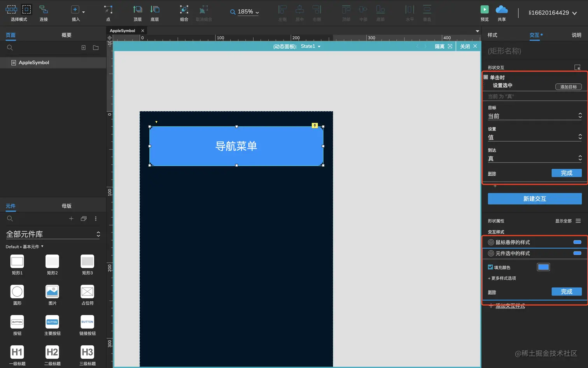The width and height of the screenshot is (588, 368).
Task: Toggle 隔离 isolate for the dynamic panel
Action: click(x=443, y=46)
